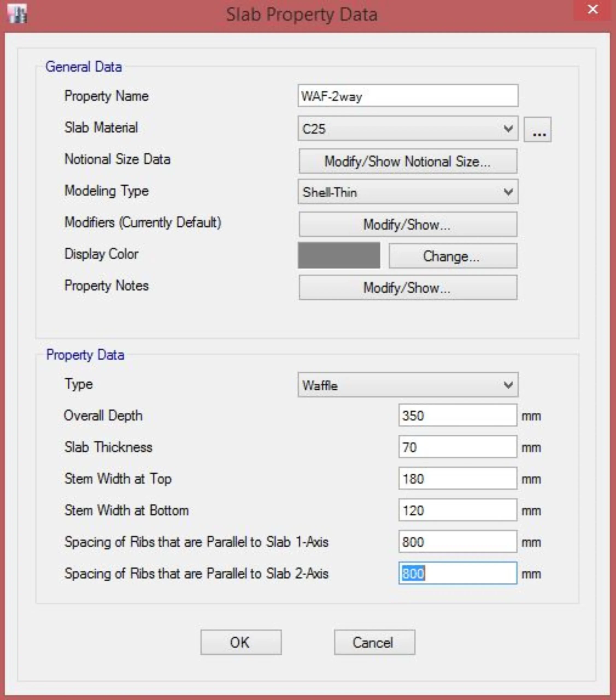Viewport: 616px width, 700px height.
Task: Click the Property Name text field
Action: click(x=407, y=96)
